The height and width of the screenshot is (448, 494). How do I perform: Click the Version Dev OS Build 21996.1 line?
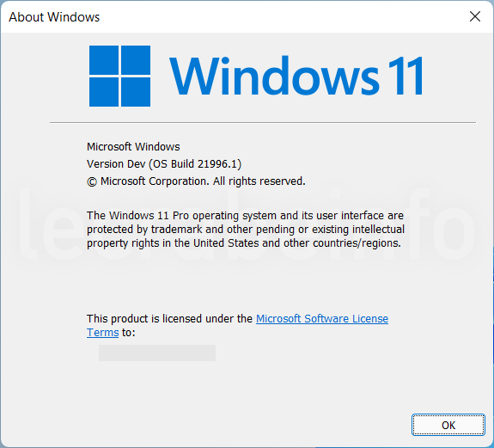tap(164, 164)
